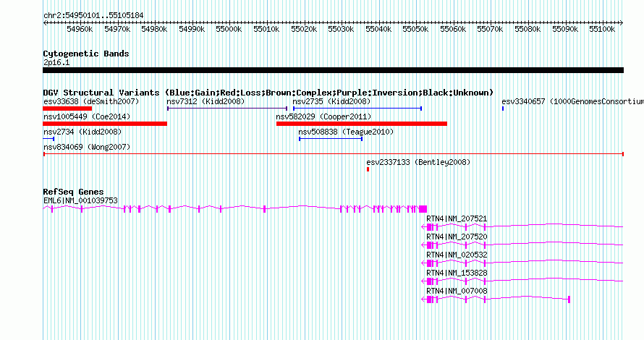Select the long red nsv834069 line

(334, 154)
